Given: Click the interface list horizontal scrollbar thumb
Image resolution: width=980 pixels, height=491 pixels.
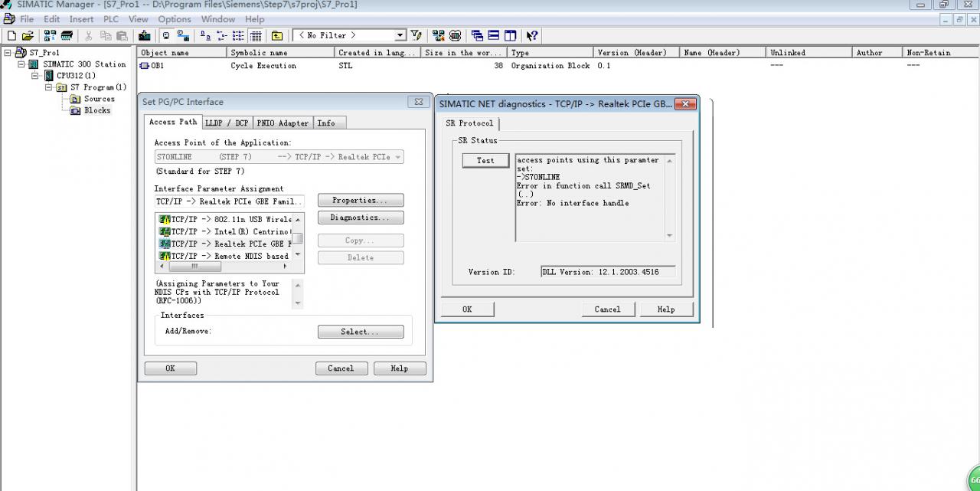Looking at the screenshot, I should click(x=194, y=267).
